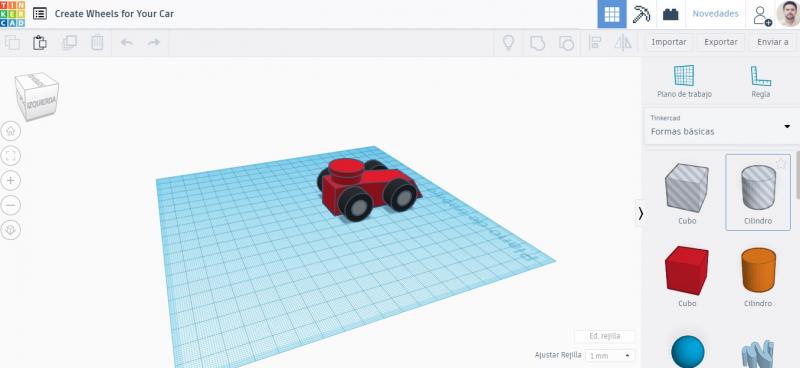
Task: Click the Plano de trabajo tool
Action: [x=684, y=82]
